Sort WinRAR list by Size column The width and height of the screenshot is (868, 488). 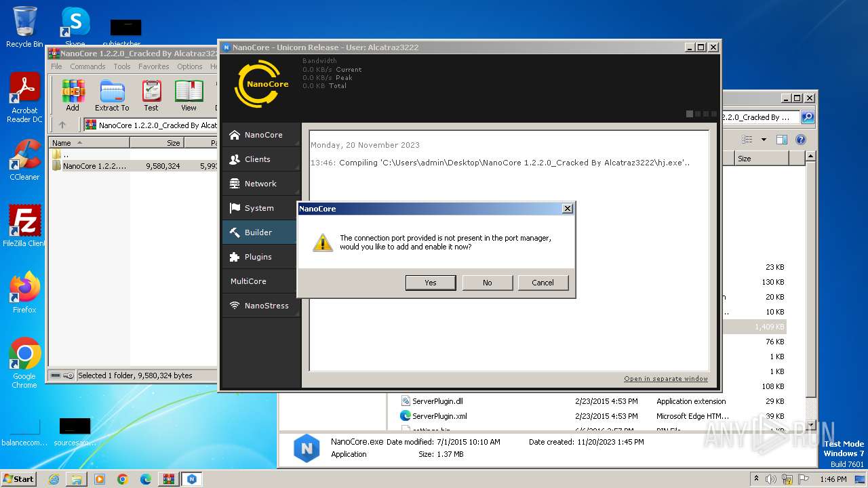point(157,143)
